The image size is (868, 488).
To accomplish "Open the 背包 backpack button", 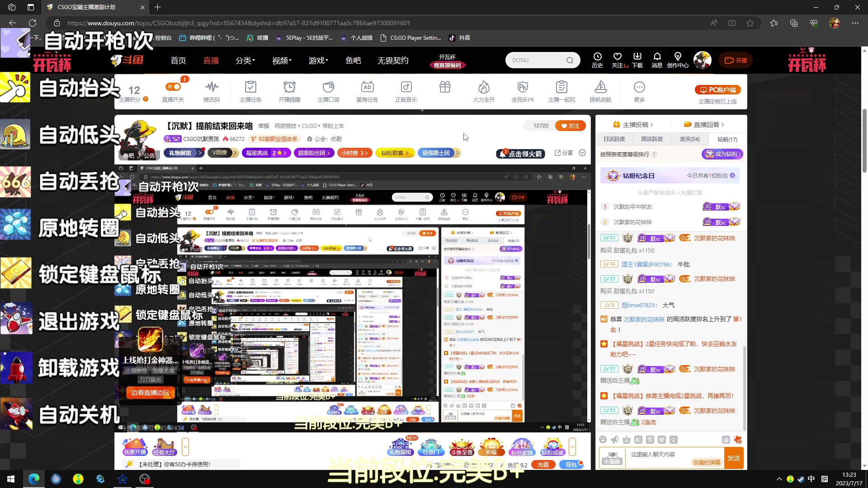I will tap(571, 465).
